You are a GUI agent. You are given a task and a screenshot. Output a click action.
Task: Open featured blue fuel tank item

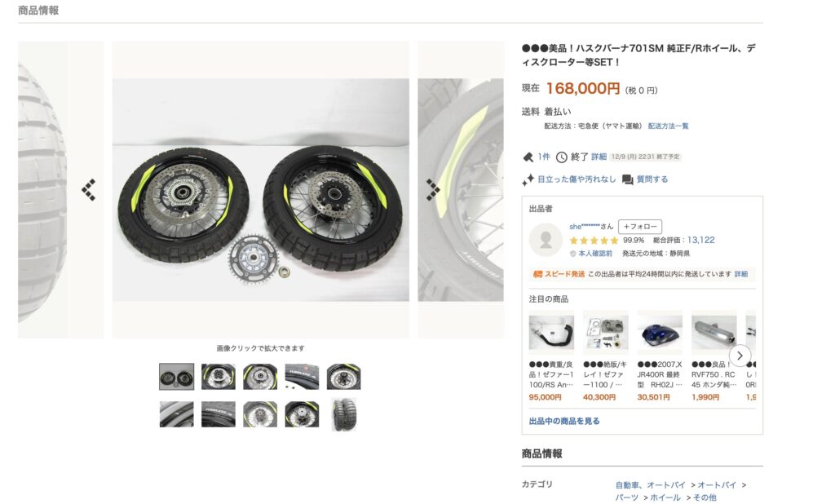pyautogui.click(x=659, y=333)
